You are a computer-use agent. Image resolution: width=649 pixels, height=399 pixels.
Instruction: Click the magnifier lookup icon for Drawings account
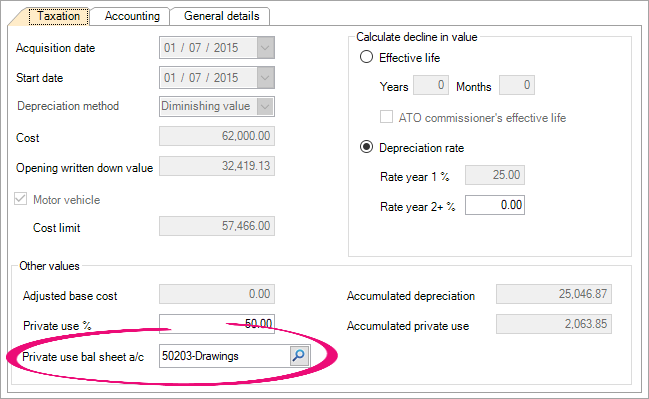point(299,356)
